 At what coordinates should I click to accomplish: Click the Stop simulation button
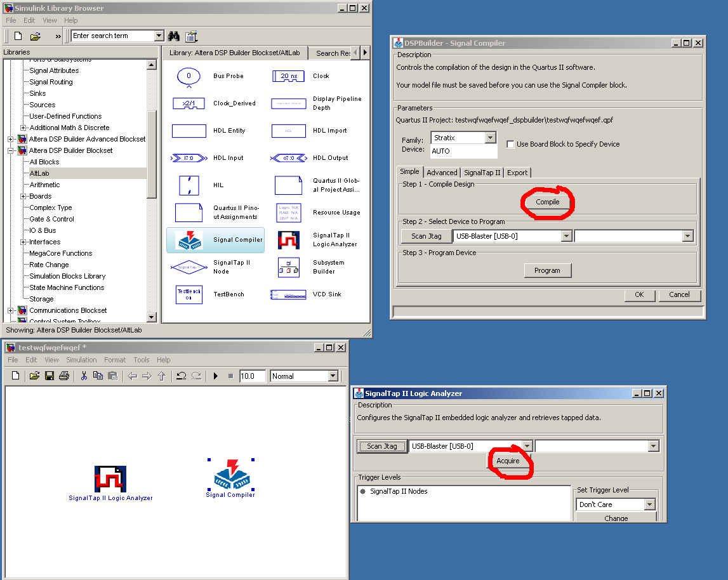click(230, 376)
